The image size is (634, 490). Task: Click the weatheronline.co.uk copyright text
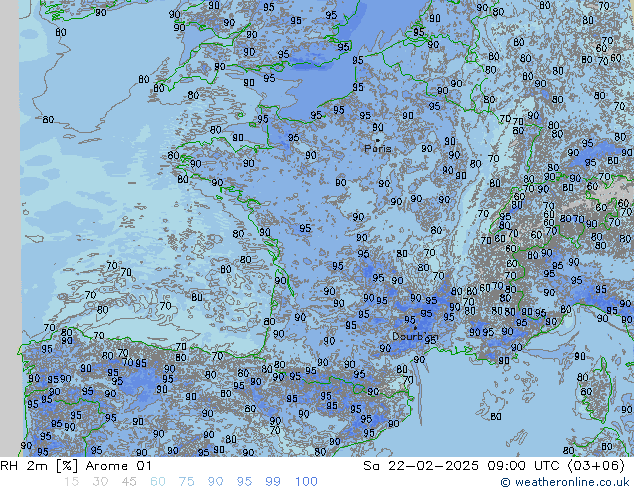(565, 482)
